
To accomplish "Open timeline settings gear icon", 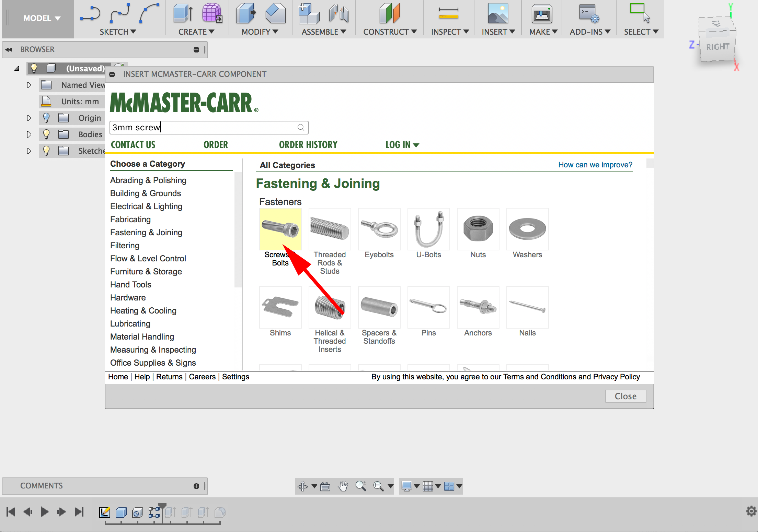I will click(x=751, y=511).
